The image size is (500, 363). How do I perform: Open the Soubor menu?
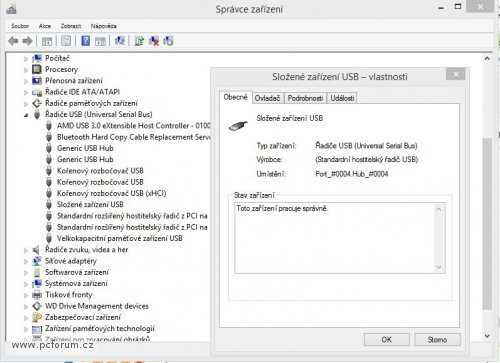click(20, 26)
